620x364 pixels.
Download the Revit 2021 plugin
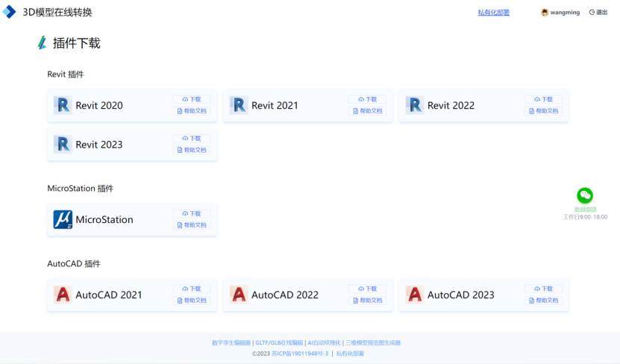[367, 99]
